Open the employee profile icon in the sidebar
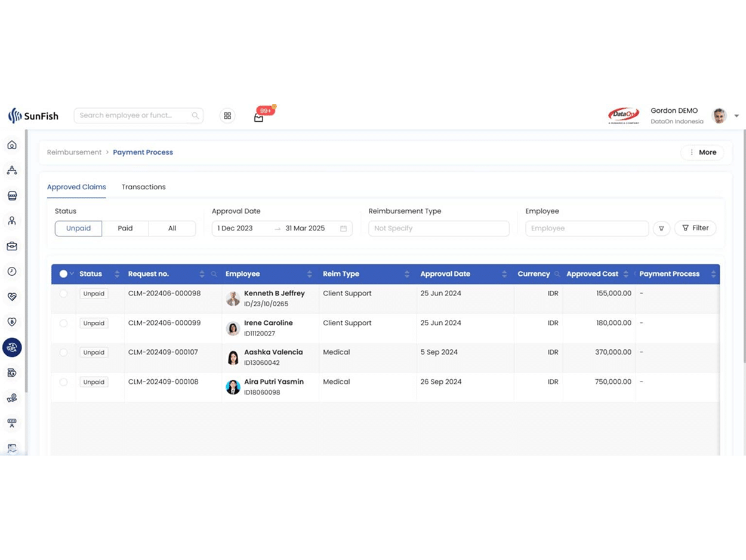Viewport: 746px width, 560px height. (x=12, y=220)
